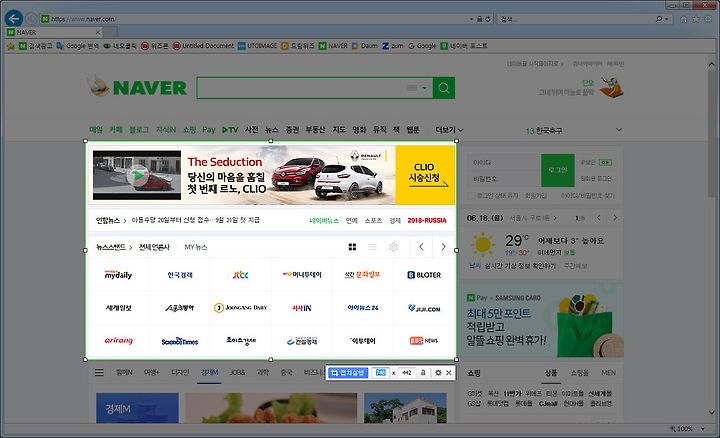Go to previous newsstand page
The image size is (720, 438).
421,247
